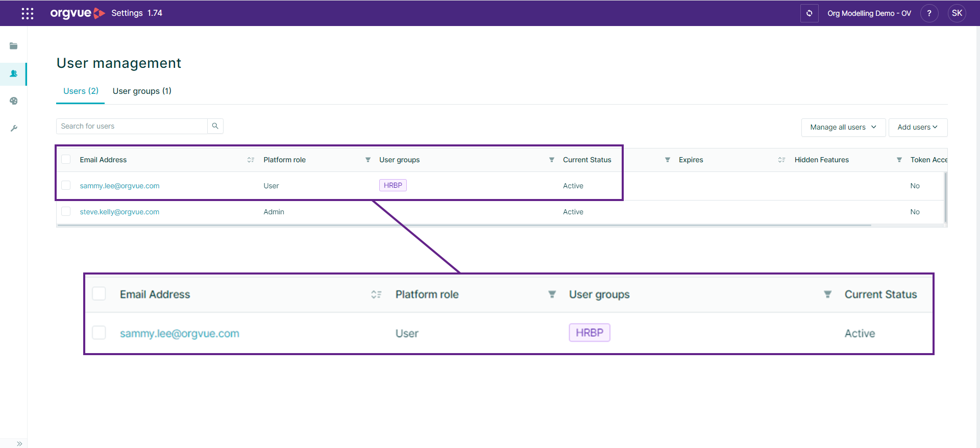Open steve.kelly@orgvue.com user link
980x448 pixels.
[x=119, y=212]
